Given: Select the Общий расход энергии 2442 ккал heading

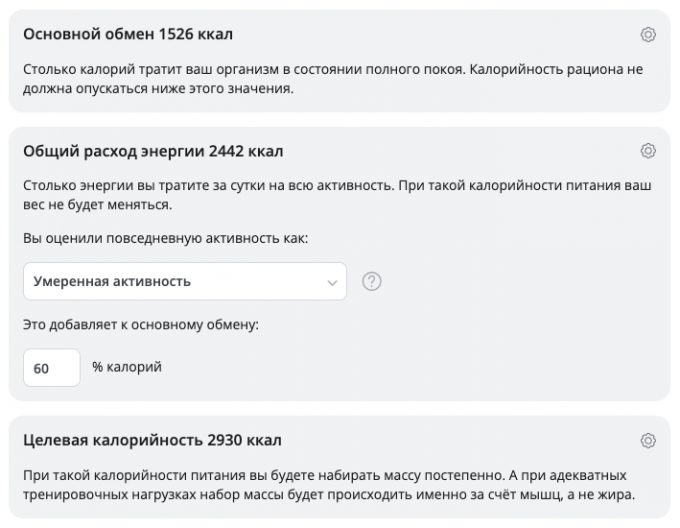Looking at the screenshot, I should point(152,151).
